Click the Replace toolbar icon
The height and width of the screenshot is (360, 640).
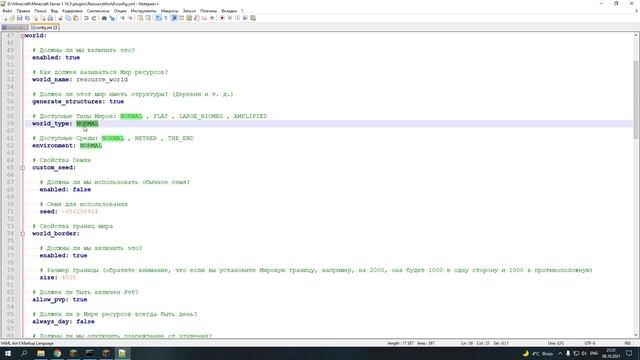[112, 18]
